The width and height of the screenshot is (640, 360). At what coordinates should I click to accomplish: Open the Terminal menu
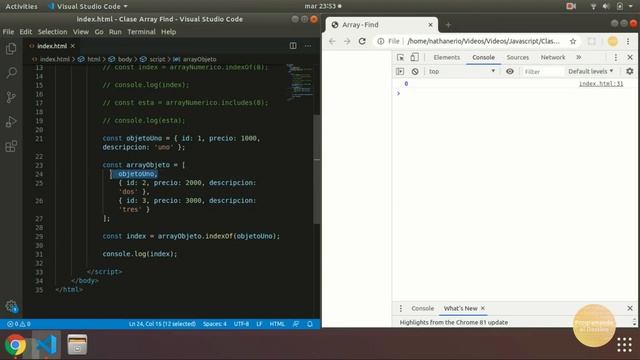coord(141,32)
